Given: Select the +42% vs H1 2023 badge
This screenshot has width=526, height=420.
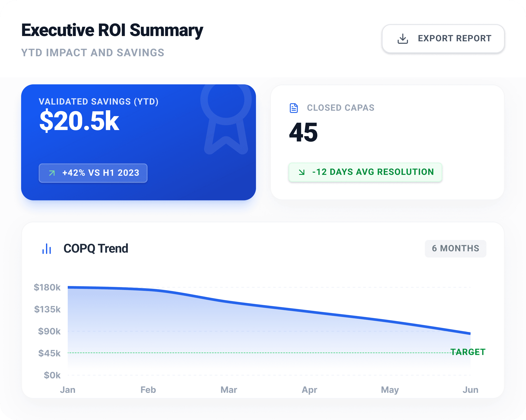Looking at the screenshot, I should [x=93, y=173].
